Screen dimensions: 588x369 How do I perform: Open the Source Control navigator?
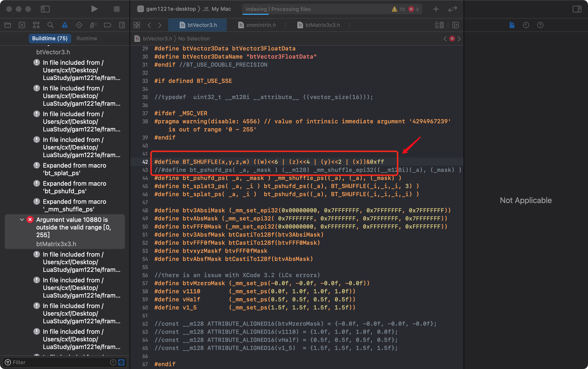click(x=22, y=25)
